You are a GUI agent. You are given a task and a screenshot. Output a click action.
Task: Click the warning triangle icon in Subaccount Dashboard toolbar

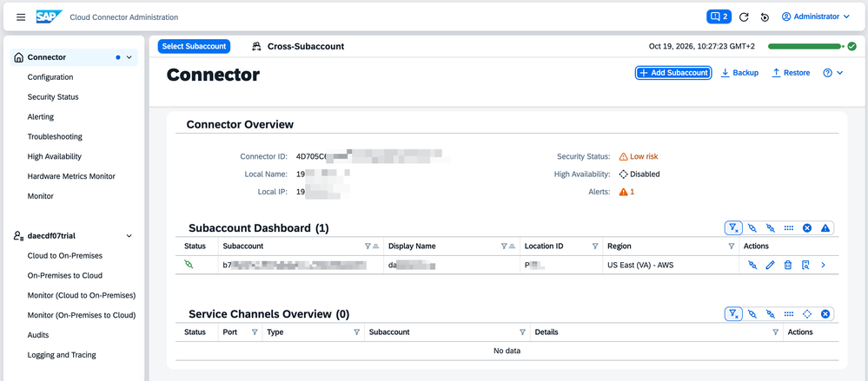pyautogui.click(x=825, y=227)
